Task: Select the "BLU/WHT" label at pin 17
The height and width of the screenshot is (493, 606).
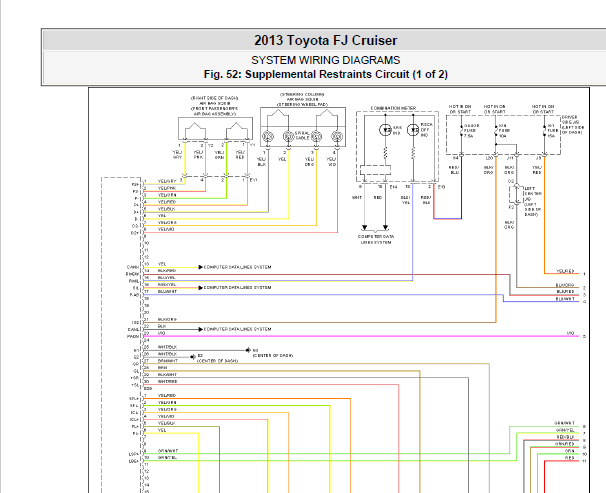Action: pyautogui.click(x=167, y=291)
